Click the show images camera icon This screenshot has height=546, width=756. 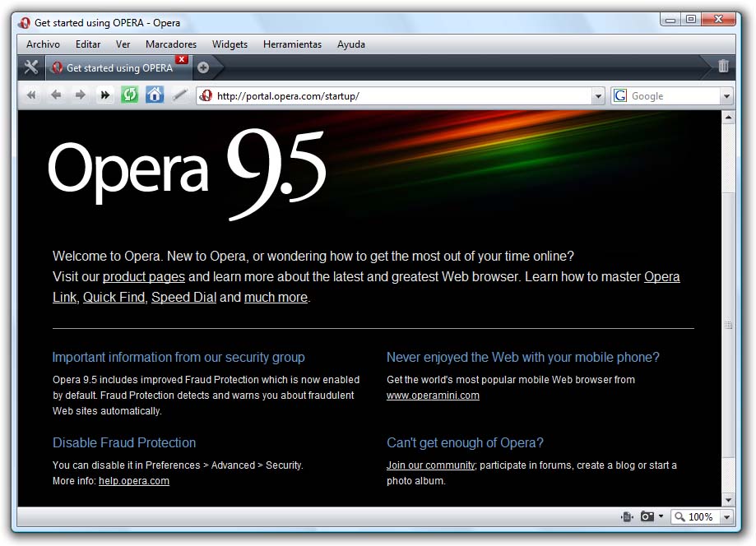(647, 516)
